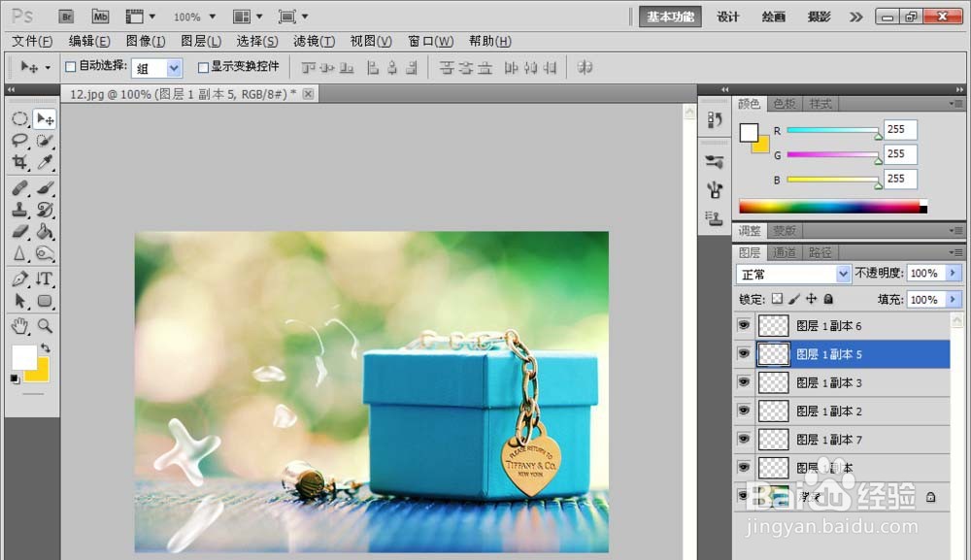Open the blend mode 正常 dropdown
The width and height of the screenshot is (971, 560).
[x=843, y=274]
